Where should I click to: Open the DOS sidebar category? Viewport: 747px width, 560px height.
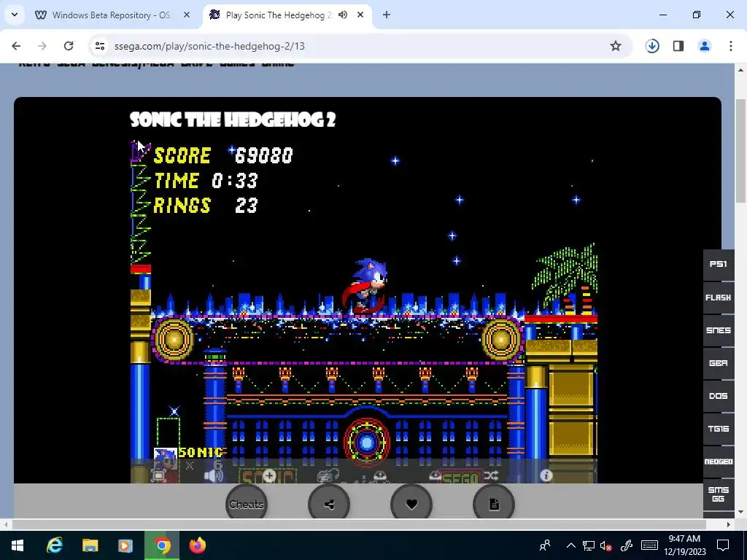[x=719, y=396]
